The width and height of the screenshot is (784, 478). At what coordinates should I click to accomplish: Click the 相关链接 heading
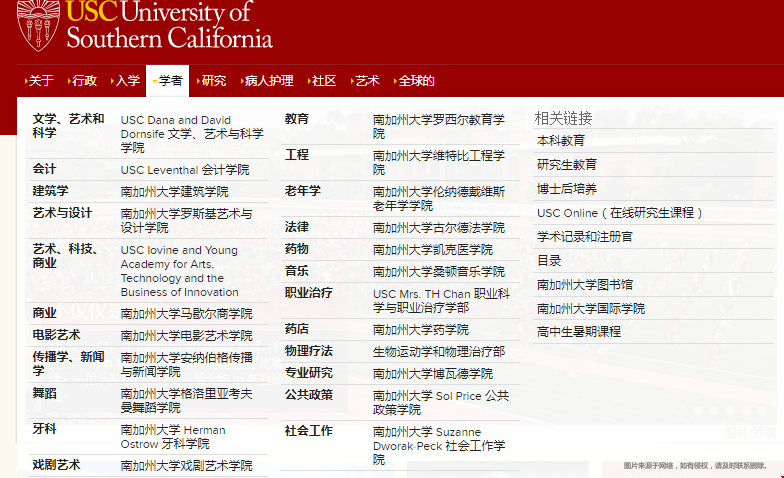point(564,118)
